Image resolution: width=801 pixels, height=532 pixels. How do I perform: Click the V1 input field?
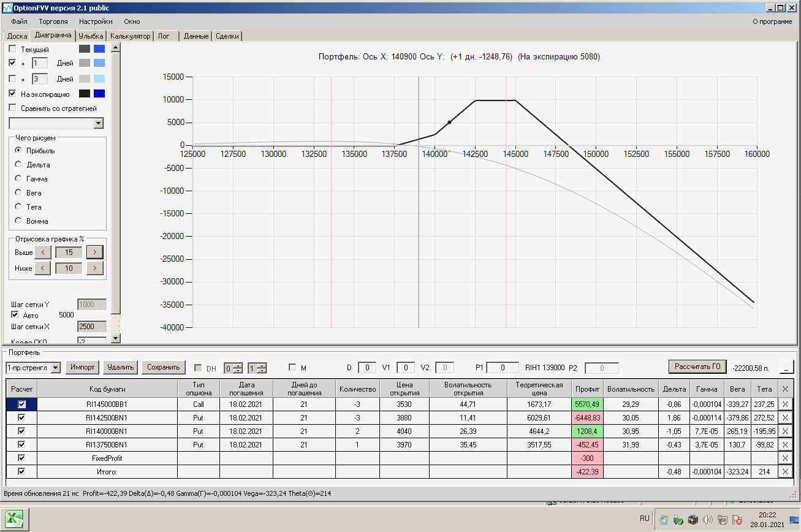406,368
